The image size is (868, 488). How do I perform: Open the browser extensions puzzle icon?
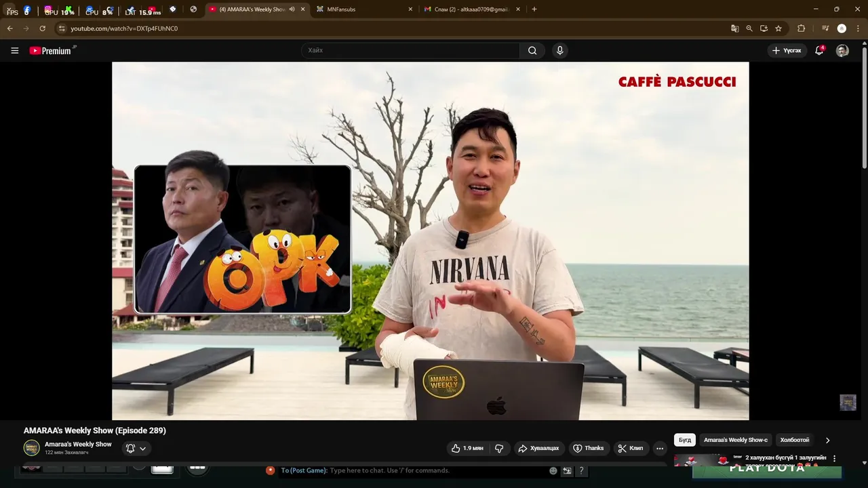click(x=801, y=28)
